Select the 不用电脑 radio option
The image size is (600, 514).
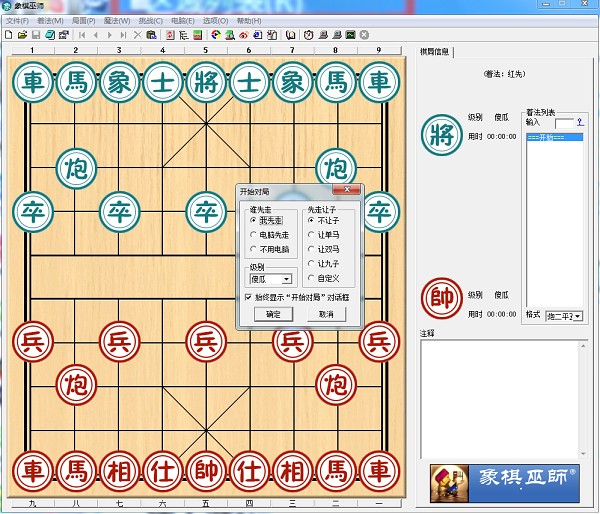(256, 248)
